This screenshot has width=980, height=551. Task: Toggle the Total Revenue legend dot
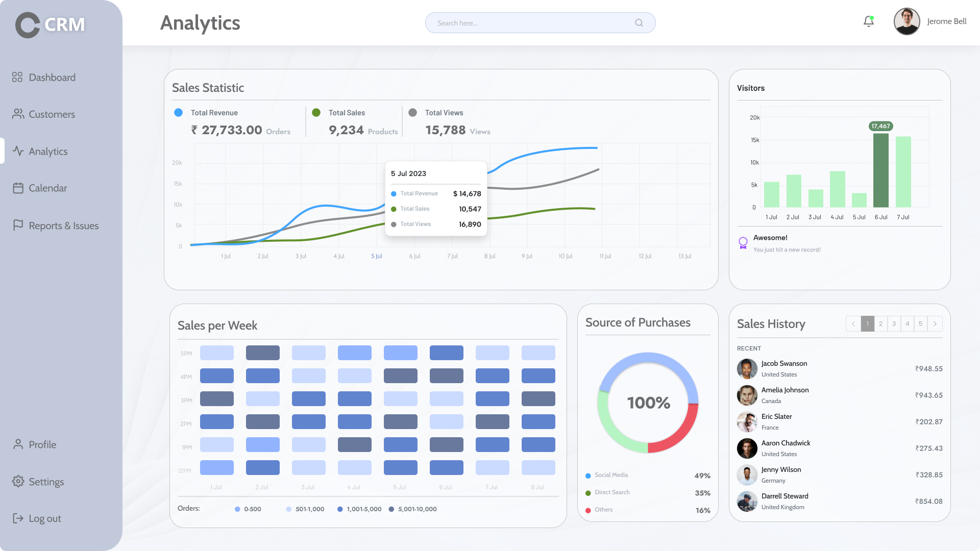pos(178,112)
